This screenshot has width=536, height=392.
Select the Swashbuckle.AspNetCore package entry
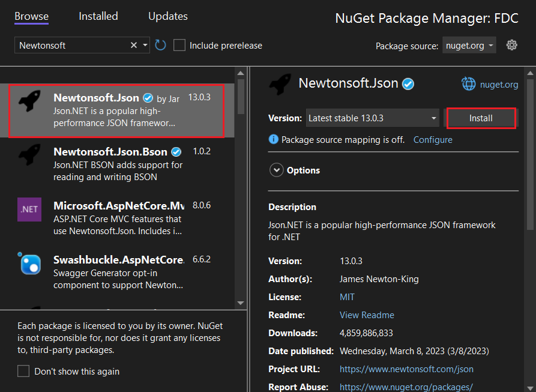point(117,272)
